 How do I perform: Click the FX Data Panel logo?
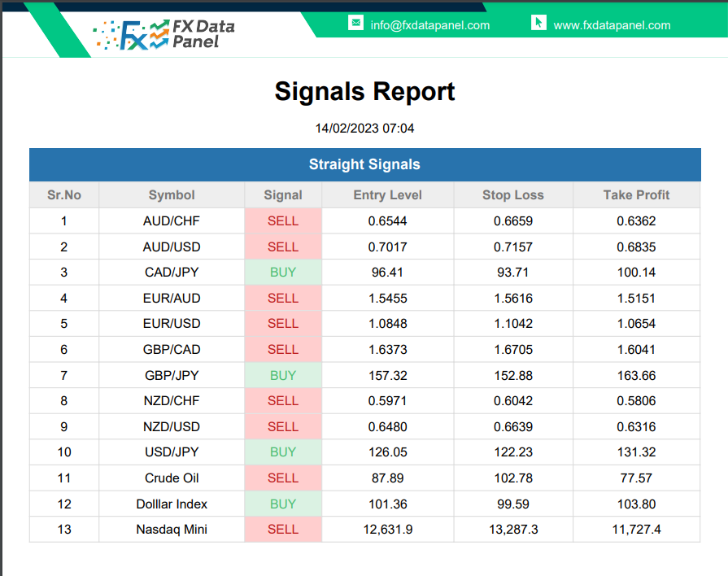coord(163,34)
